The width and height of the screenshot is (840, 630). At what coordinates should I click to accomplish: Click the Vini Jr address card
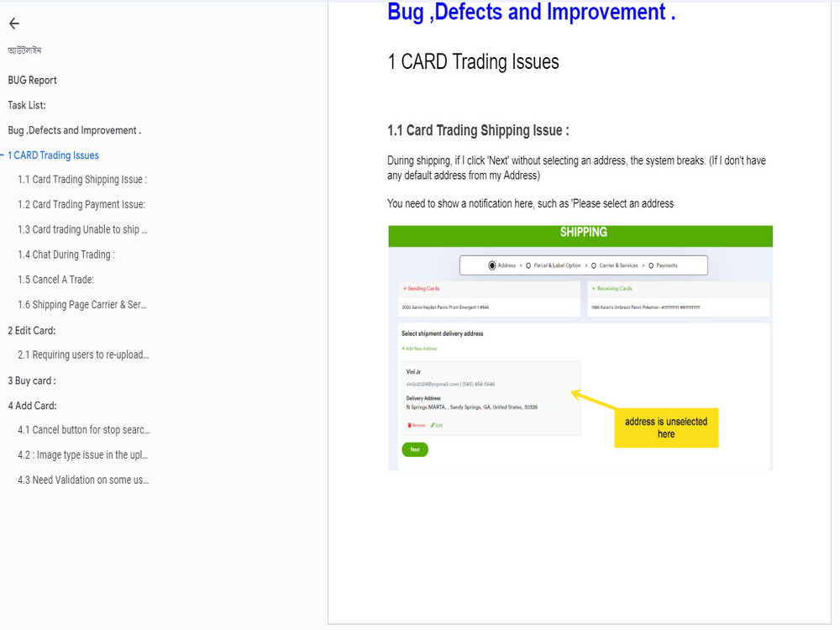point(491,398)
